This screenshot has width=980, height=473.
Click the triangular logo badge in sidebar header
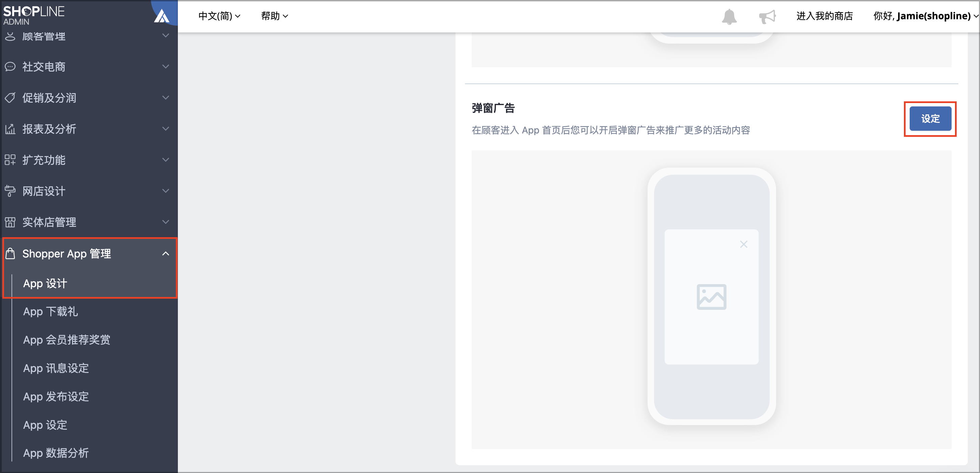click(x=162, y=16)
